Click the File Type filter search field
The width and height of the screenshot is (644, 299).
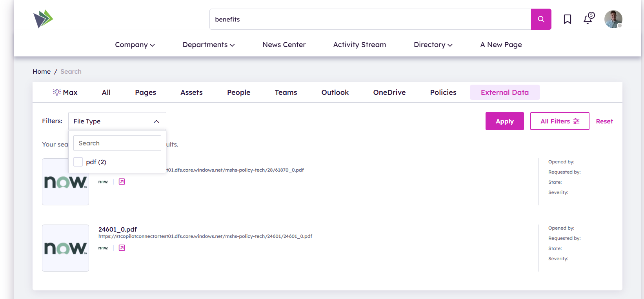pyautogui.click(x=117, y=143)
